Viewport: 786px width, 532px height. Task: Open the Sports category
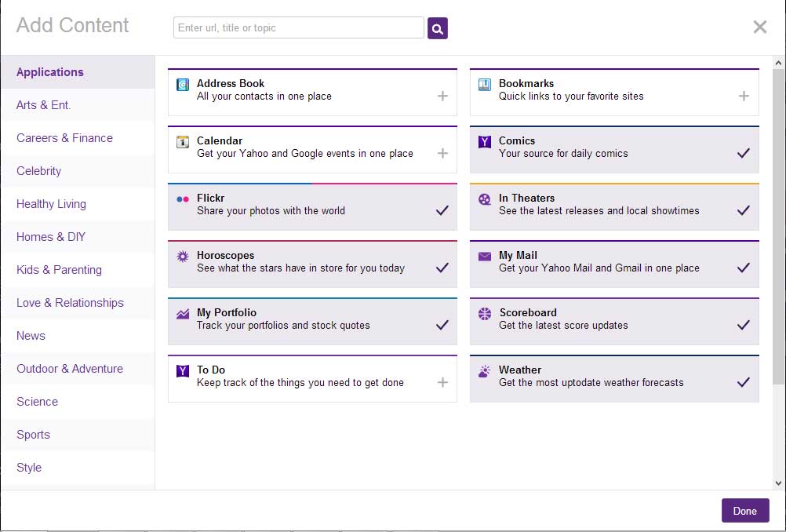[33, 434]
